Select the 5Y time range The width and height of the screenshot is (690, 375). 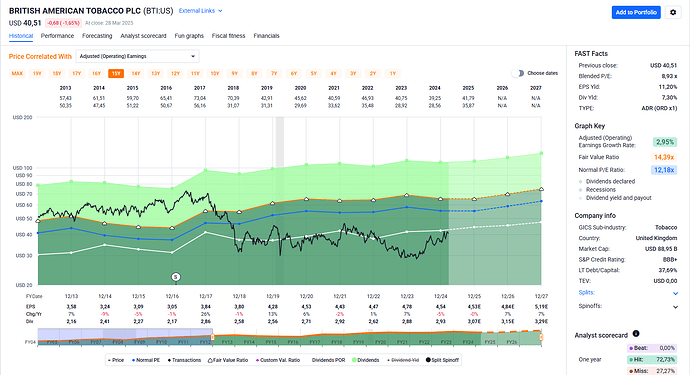click(313, 74)
